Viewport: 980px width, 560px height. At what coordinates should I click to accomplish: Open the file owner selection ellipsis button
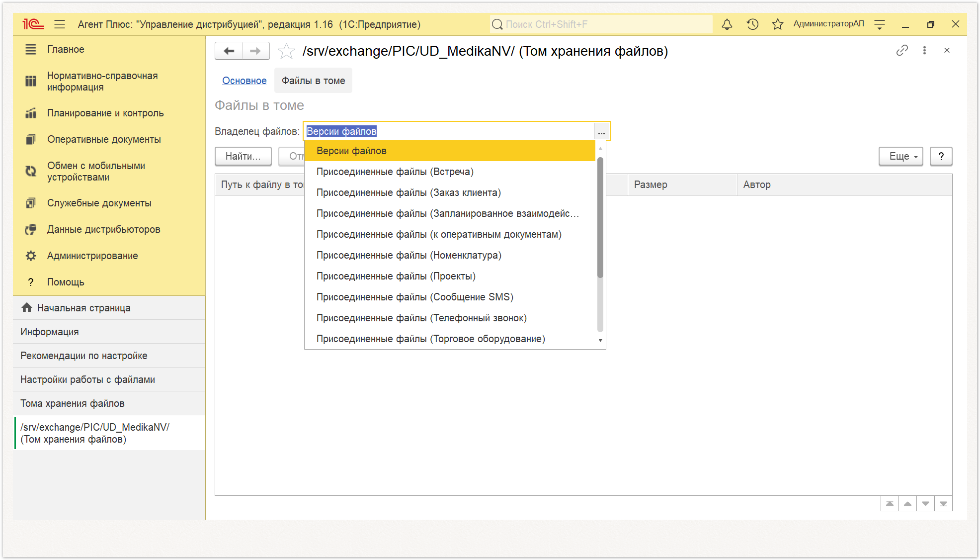coord(601,131)
